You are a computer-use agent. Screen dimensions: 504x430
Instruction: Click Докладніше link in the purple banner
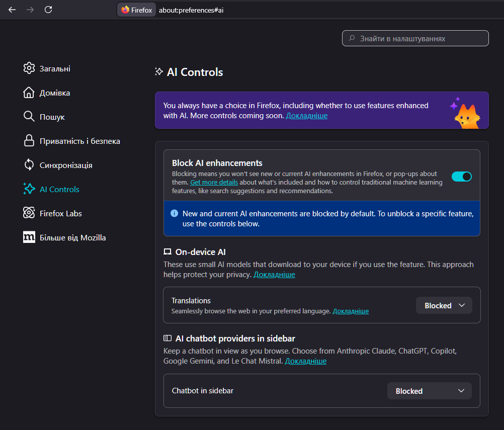[x=306, y=116]
